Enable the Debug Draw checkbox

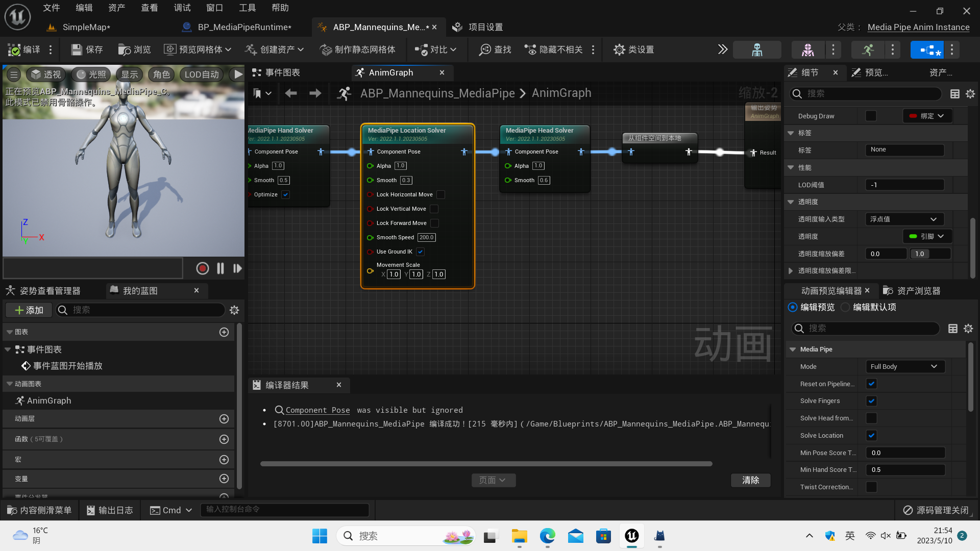click(x=871, y=116)
